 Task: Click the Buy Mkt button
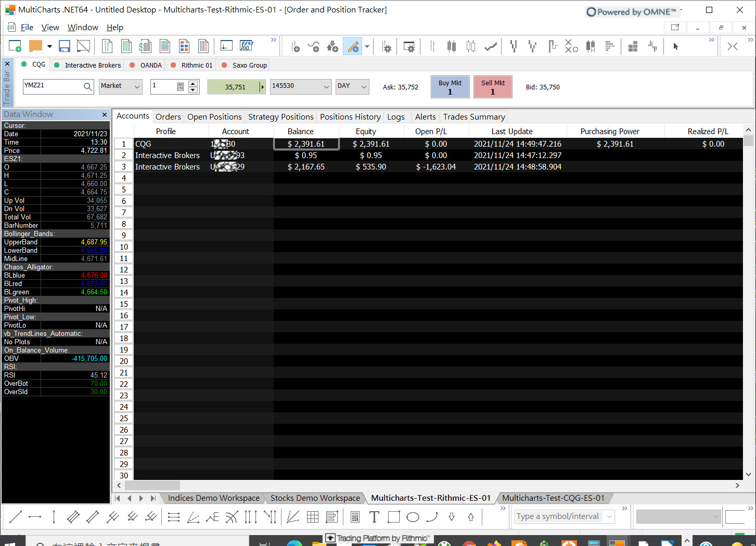pyautogui.click(x=450, y=87)
